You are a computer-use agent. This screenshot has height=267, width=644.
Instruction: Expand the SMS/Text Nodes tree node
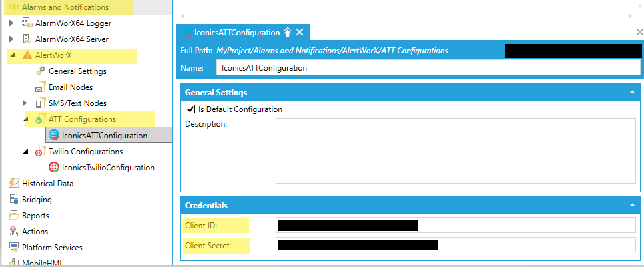25,103
